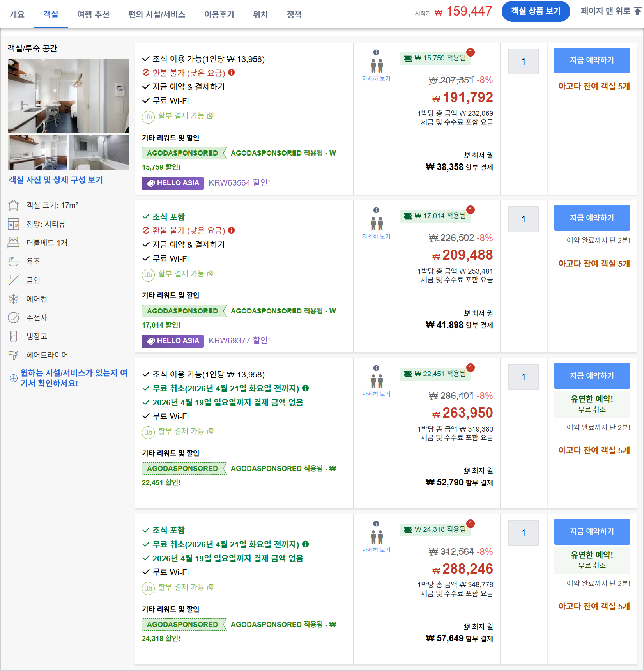Open the 정책 tab
644x671 pixels.
(x=294, y=14)
